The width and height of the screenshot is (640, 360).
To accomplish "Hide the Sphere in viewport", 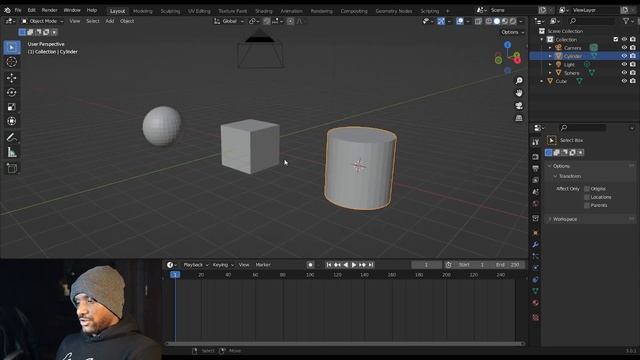I will pyautogui.click(x=624, y=73).
